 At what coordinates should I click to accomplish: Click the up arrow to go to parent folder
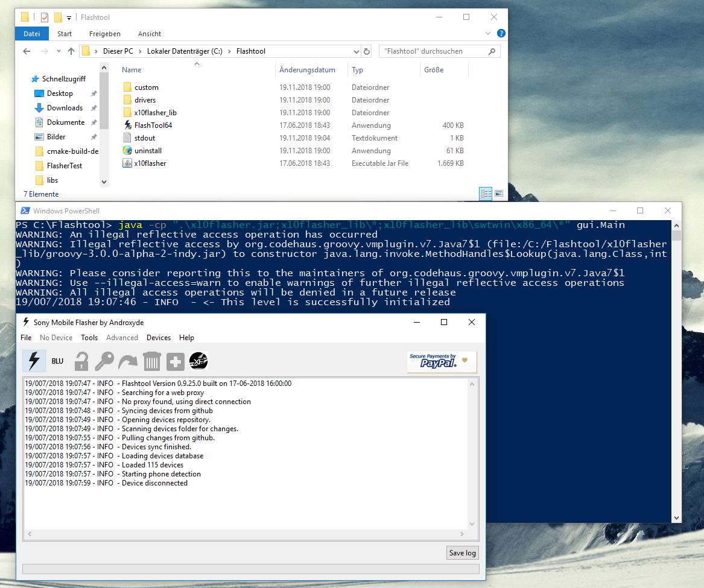[x=71, y=51]
